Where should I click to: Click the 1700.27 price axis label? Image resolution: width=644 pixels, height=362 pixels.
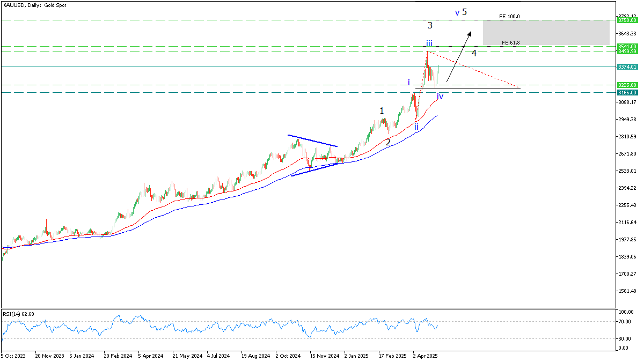pos(627,274)
